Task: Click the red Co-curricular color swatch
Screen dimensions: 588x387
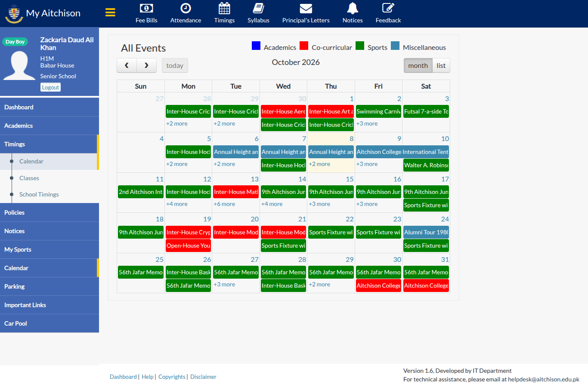Action: click(x=304, y=46)
